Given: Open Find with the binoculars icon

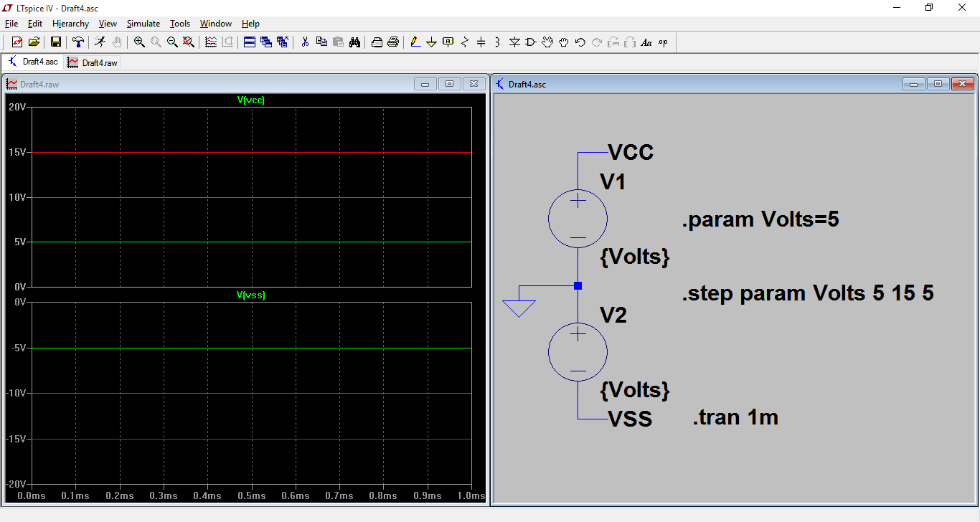Looking at the screenshot, I should pos(354,42).
